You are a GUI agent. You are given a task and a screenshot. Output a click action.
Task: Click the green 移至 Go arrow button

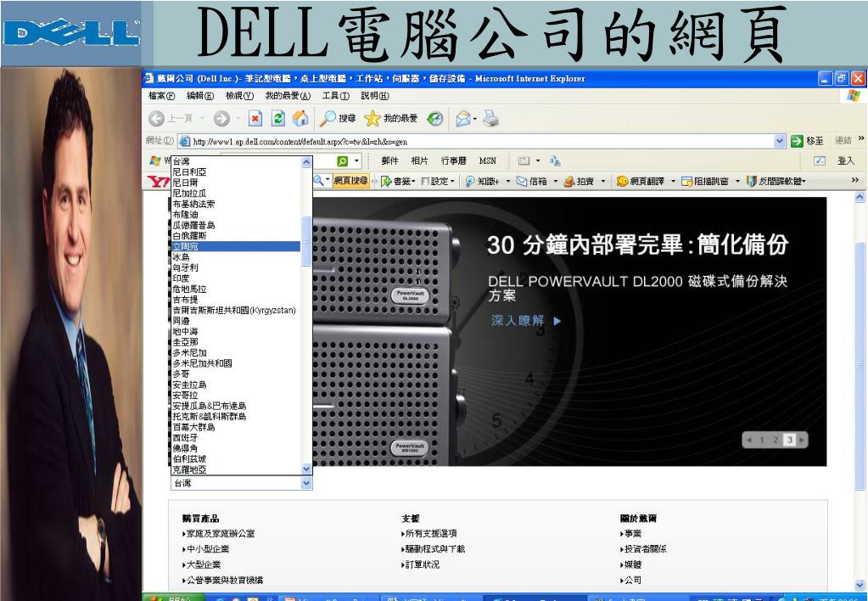pos(807,141)
